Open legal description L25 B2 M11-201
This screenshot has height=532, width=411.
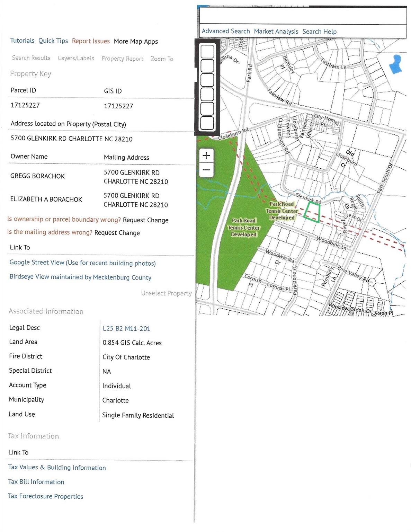tap(126, 329)
